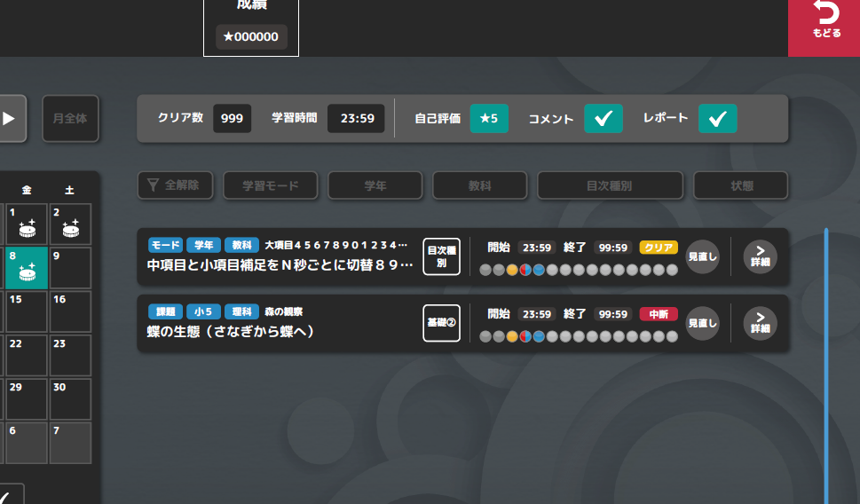The width and height of the screenshot is (860, 504).
Task: Click the blue progress dot in 蝶の生態 row
Action: (539, 336)
